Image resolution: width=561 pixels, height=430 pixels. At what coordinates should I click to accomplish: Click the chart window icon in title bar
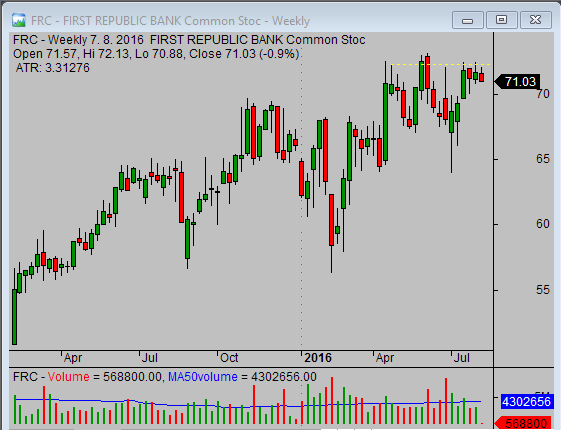pos(18,20)
